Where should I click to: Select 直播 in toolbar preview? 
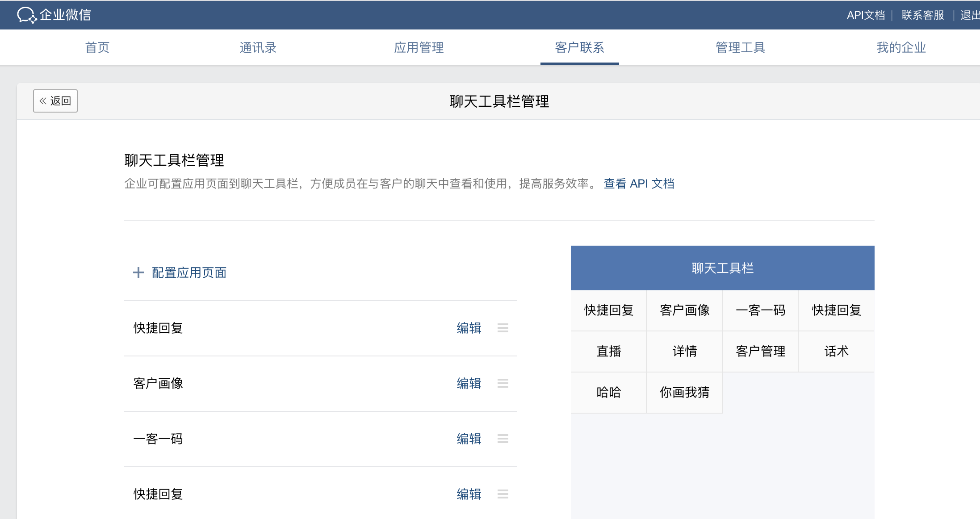(x=608, y=352)
